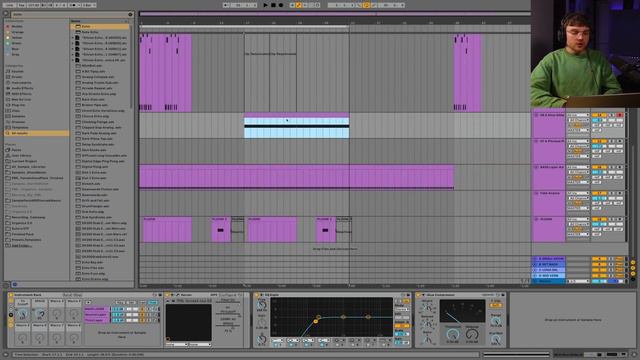
Task: Toggle the orange Draw Mode pencil button
Action: click(x=366, y=5)
